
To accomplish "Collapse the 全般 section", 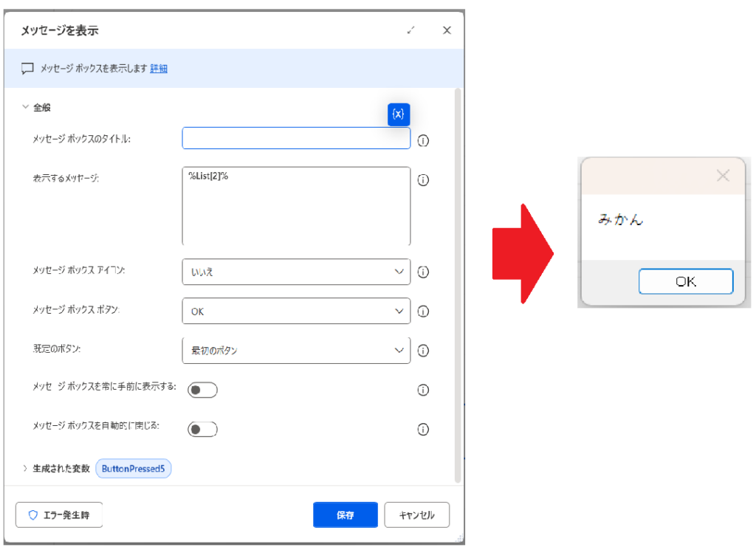I will coord(27,107).
